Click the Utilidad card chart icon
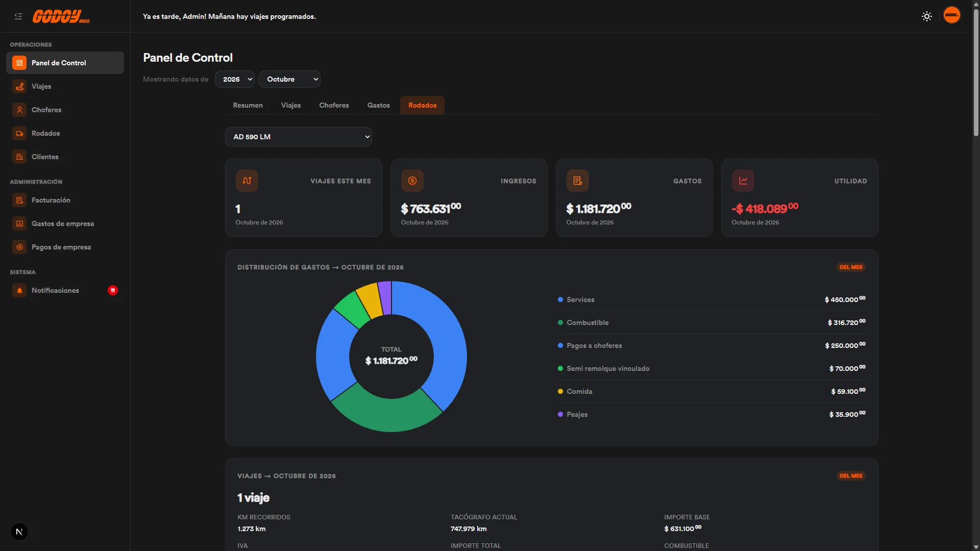This screenshot has width=980, height=551. tap(743, 181)
